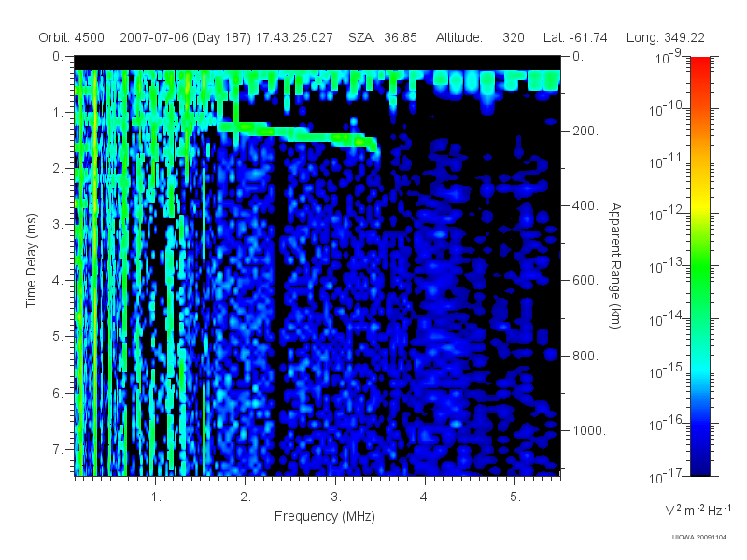Click the '3.' tick on the frequency axis
This screenshot has width=747, height=560.
(336, 497)
